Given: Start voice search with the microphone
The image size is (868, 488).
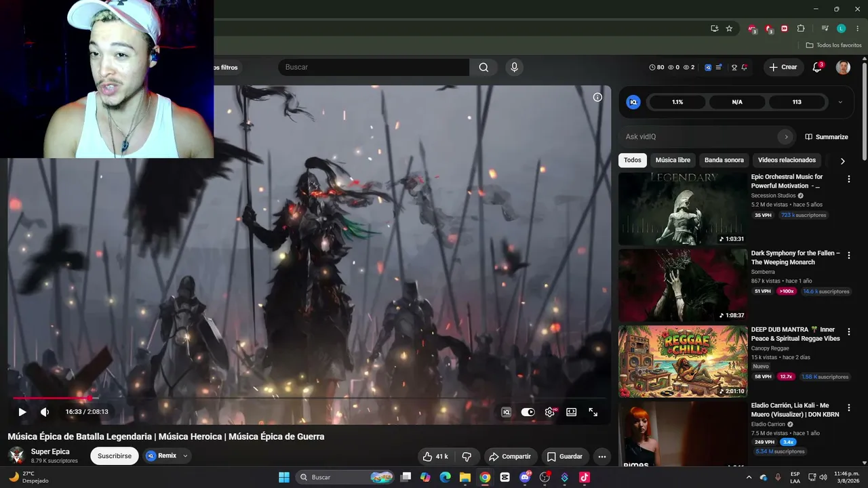Looking at the screenshot, I should pyautogui.click(x=514, y=67).
